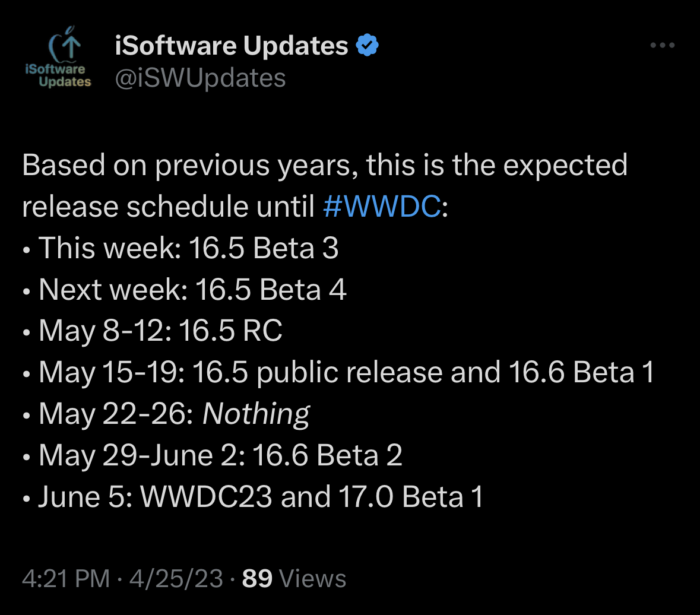
Task: Click the 'May 8-12: 16.5 RC' line
Action: (x=160, y=331)
